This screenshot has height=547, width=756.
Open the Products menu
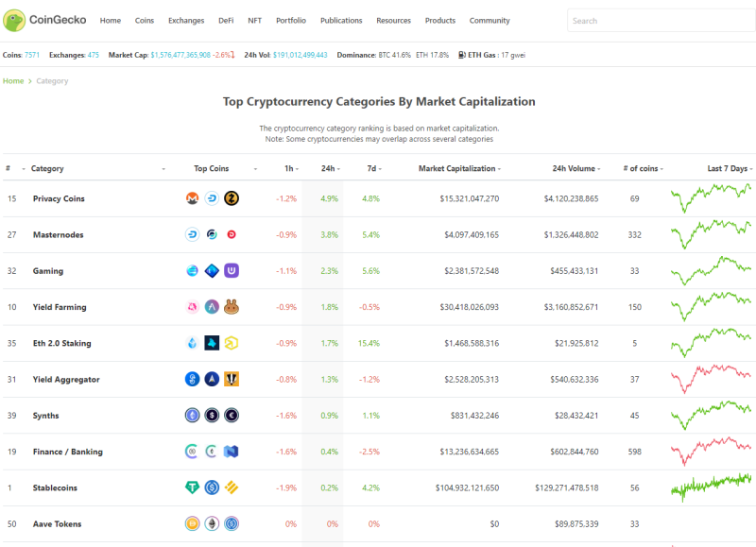[x=440, y=20]
